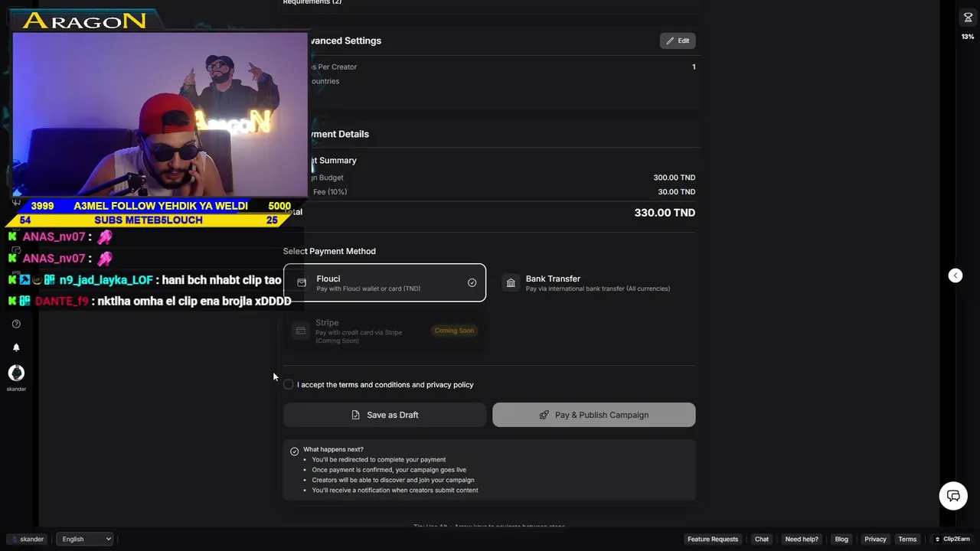Select Bank Transfer payment method

(x=594, y=283)
